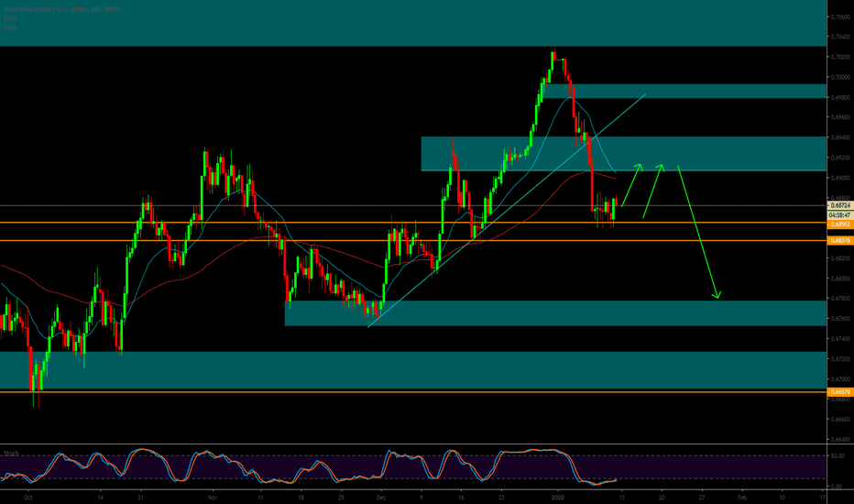Click the Stoch indicator label

tap(11, 453)
